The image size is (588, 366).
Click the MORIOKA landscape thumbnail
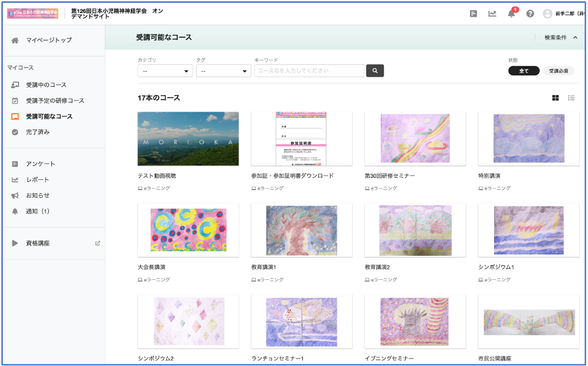click(x=188, y=139)
